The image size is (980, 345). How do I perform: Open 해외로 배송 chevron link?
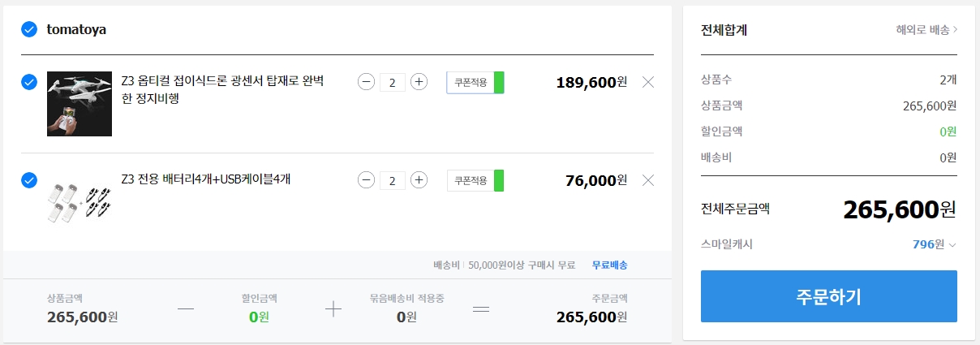(926, 30)
